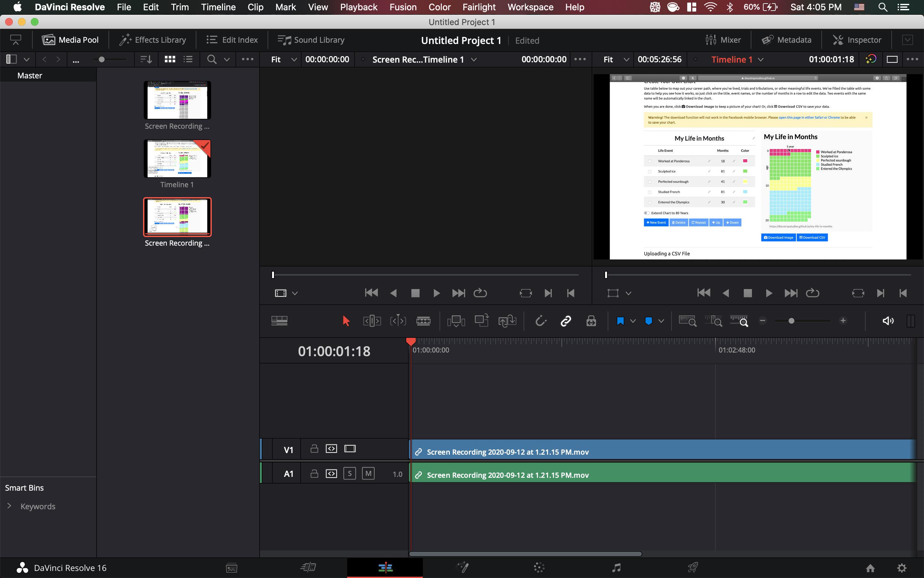Open the Mark menu
924x578 pixels.
click(x=286, y=7)
